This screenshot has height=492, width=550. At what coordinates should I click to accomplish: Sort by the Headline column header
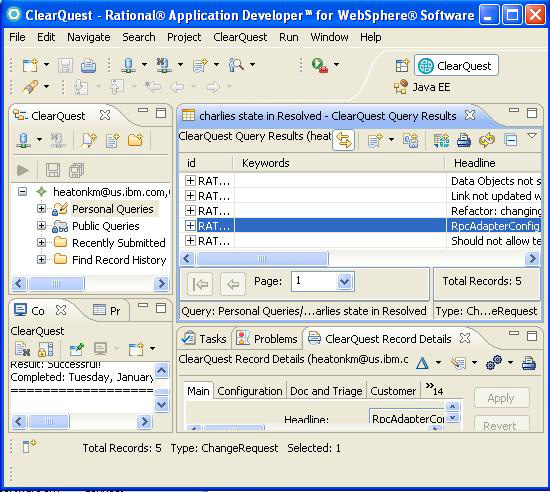[493, 163]
